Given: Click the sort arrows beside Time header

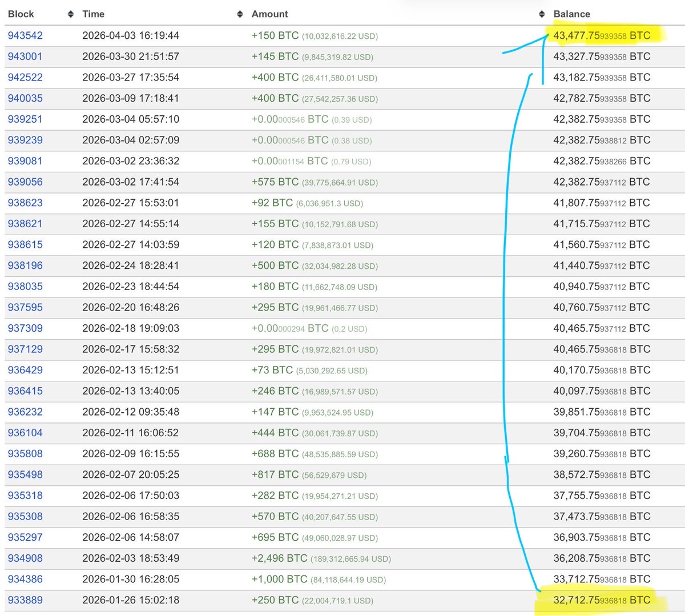Looking at the screenshot, I should [x=240, y=14].
